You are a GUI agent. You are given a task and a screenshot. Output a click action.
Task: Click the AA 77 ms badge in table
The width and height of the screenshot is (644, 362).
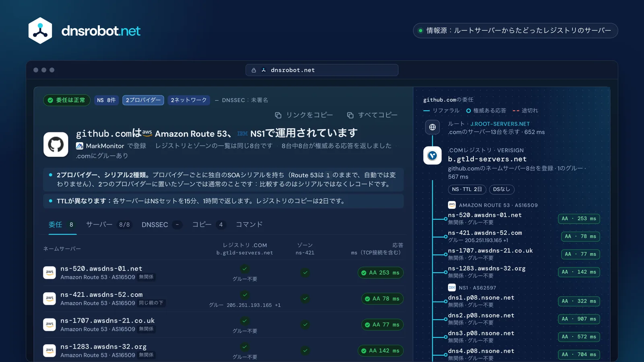coord(382,325)
